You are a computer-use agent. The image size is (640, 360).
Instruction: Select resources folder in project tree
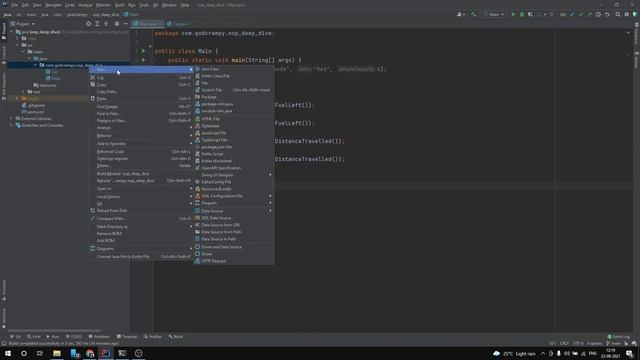45,85
